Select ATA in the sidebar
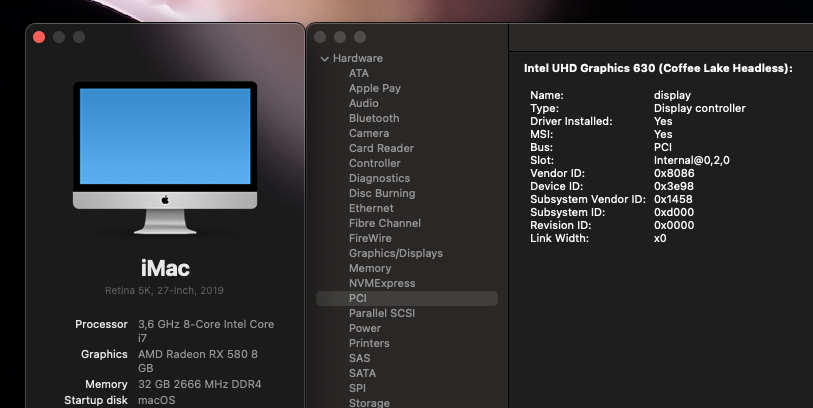The height and width of the screenshot is (408, 813). 359,73
